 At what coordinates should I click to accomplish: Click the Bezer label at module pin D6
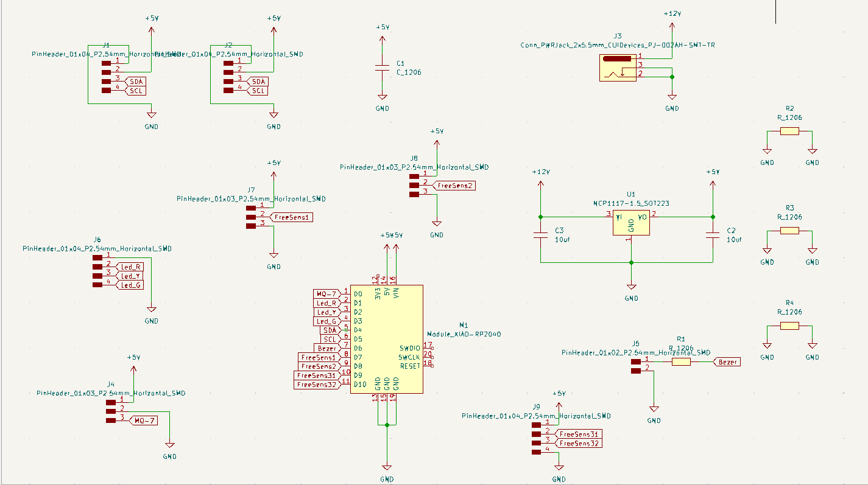coord(327,348)
